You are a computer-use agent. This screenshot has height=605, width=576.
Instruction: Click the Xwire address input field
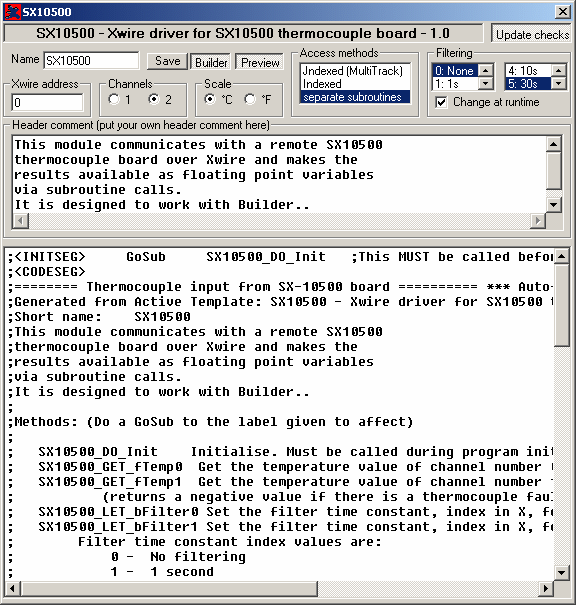(47, 103)
